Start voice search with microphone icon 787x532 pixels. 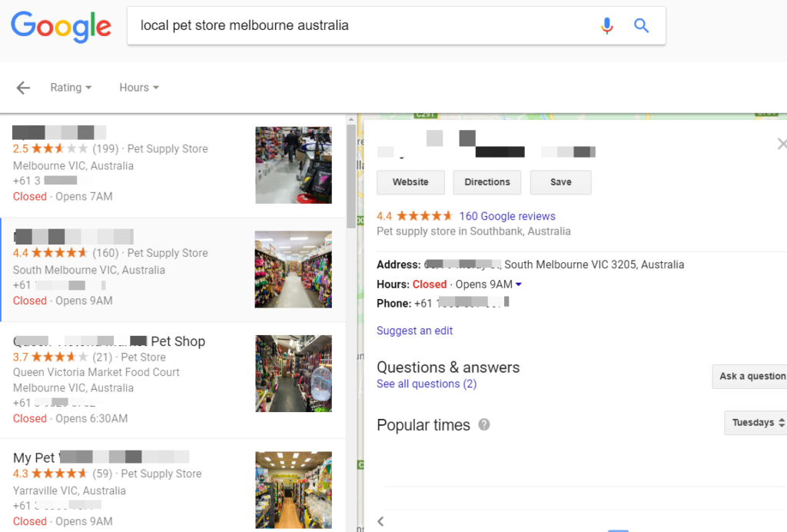pyautogui.click(x=607, y=26)
